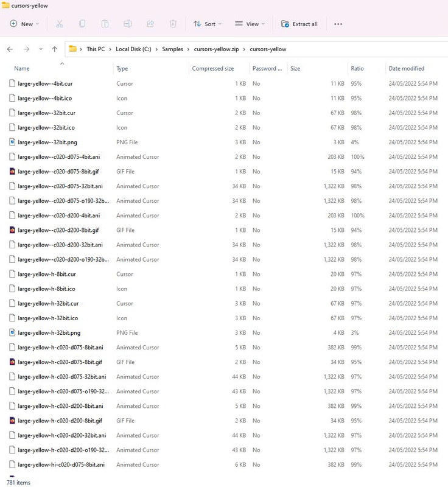Navigate to This PC breadcrumb

96,49
